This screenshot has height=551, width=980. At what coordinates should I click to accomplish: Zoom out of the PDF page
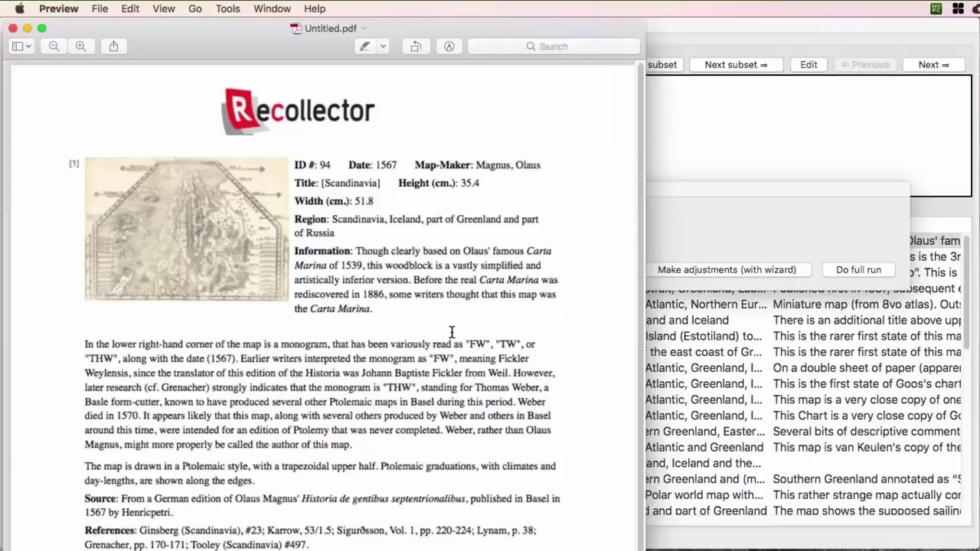54,47
